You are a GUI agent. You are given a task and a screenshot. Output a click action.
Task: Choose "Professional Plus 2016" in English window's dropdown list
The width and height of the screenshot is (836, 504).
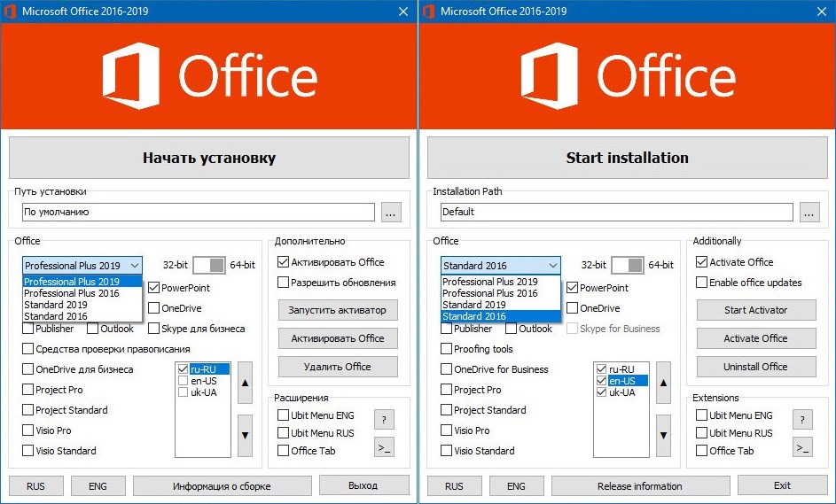pyautogui.click(x=490, y=293)
